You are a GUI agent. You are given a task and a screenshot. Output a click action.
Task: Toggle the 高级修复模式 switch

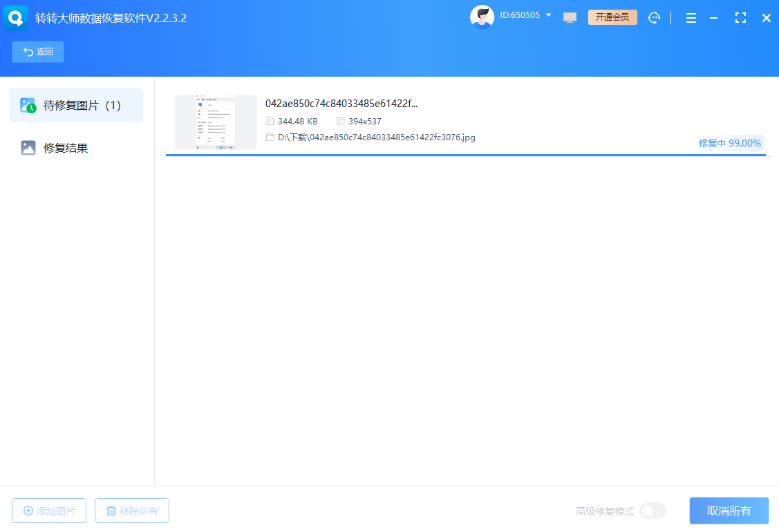(653, 511)
